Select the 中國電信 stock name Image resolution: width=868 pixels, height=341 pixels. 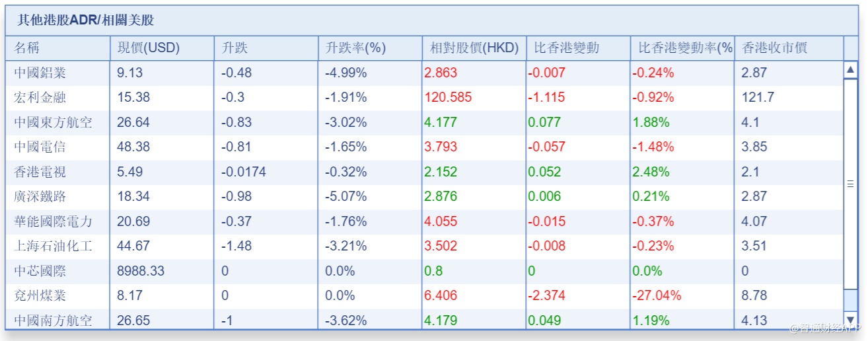pos(40,147)
